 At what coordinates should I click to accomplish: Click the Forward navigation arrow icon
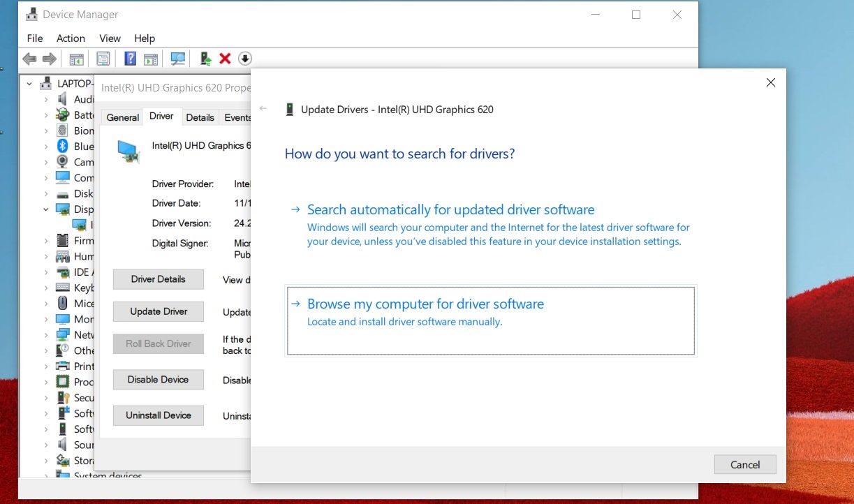click(50, 59)
